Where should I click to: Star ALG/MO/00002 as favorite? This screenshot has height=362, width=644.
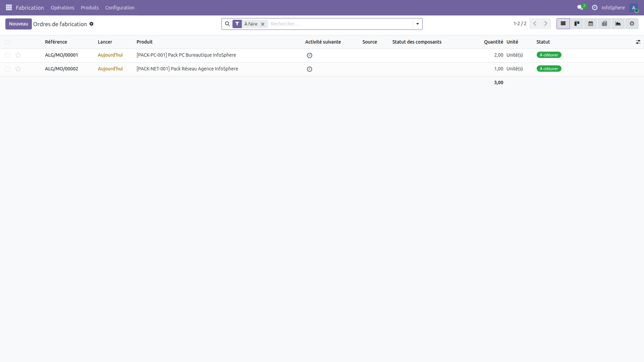(x=18, y=69)
